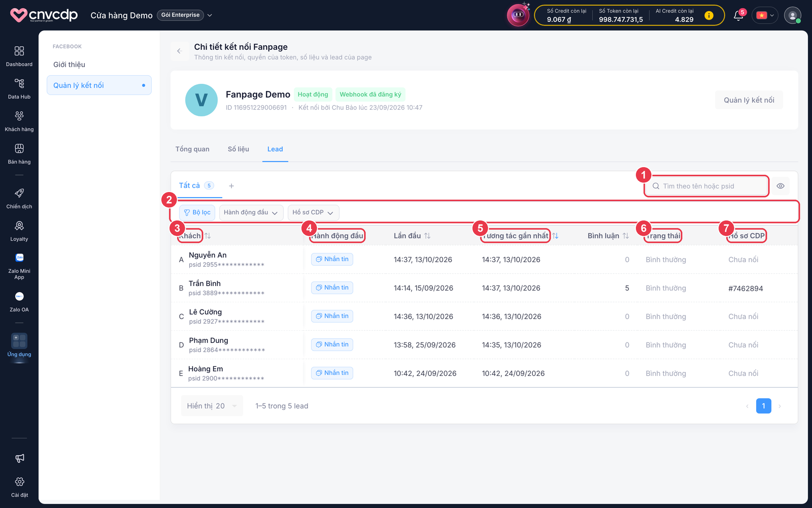The width and height of the screenshot is (812, 508).
Task: Click the AI assistant robot avatar
Action: (518, 15)
